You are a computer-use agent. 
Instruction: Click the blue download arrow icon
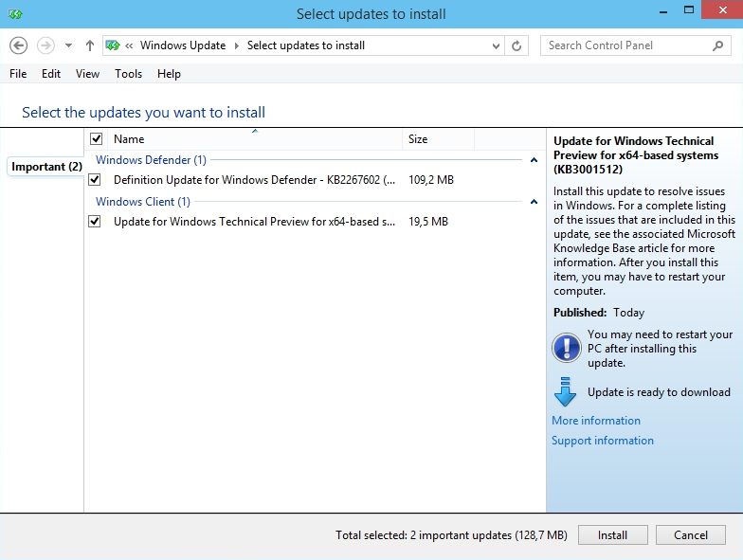click(x=566, y=392)
